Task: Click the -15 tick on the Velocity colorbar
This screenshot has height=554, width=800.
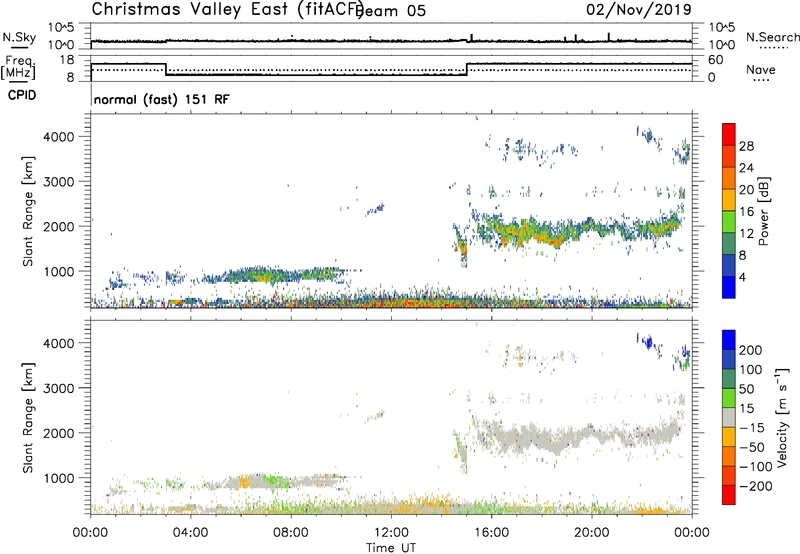Action: [x=752, y=427]
